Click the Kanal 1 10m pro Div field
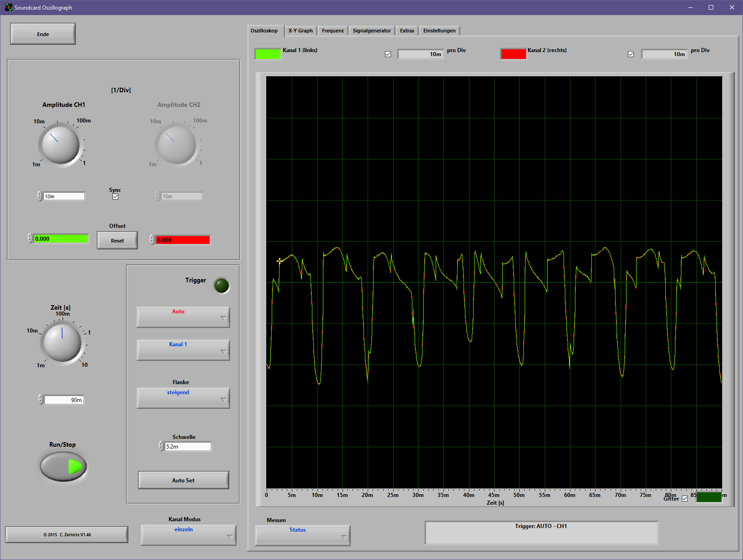This screenshot has width=743, height=560. [421, 54]
